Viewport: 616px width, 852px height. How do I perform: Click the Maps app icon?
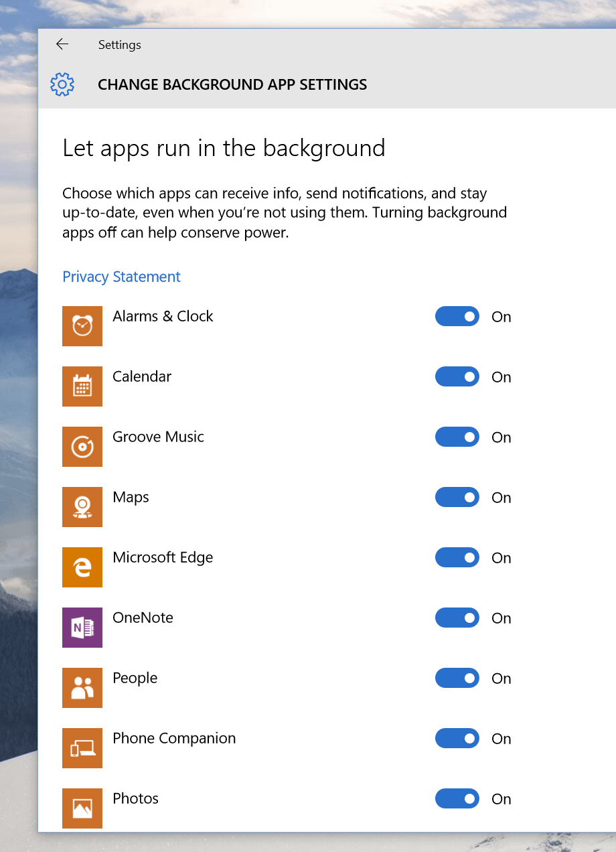coord(82,507)
